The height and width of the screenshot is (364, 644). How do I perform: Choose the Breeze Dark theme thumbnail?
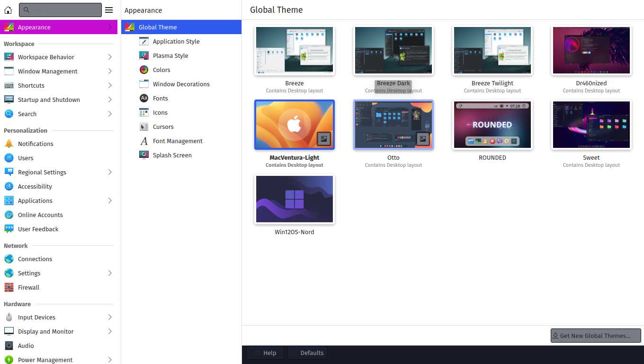coord(394,50)
